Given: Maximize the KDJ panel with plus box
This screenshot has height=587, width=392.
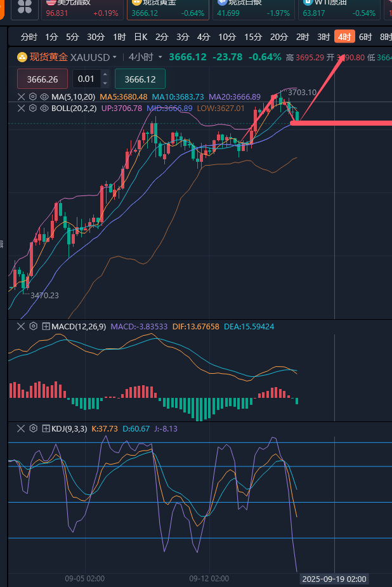Looking at the screenshot, I should coord(46,429).
